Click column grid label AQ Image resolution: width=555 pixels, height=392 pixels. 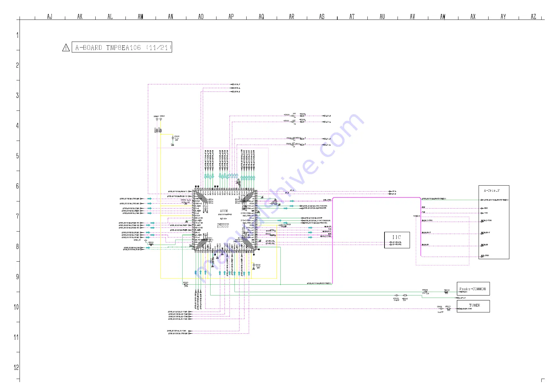[x=262, y=16]
